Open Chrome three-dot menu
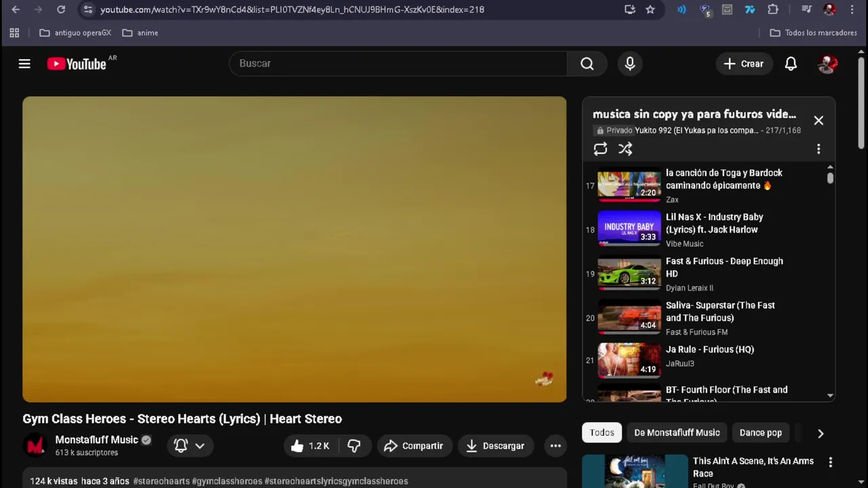Screen dimensions: 868x488 click(x=852, y=9)
